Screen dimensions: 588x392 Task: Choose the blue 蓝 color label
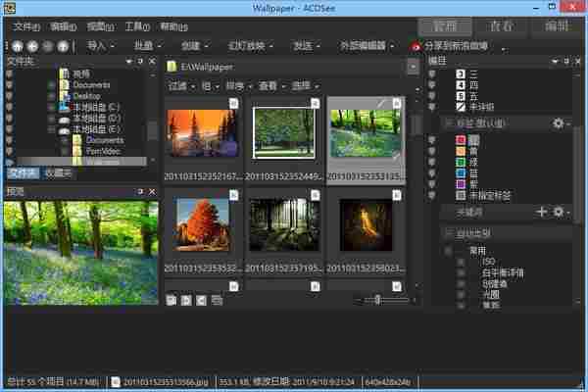coord(461,173)
